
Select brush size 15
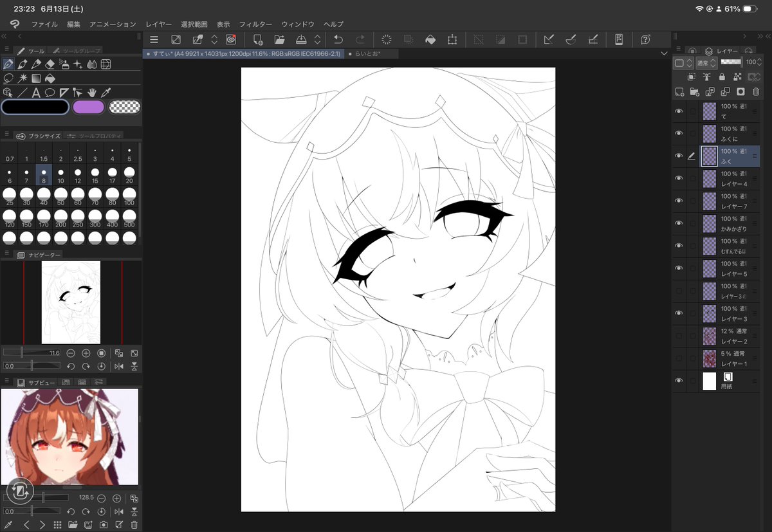(95, 176)
